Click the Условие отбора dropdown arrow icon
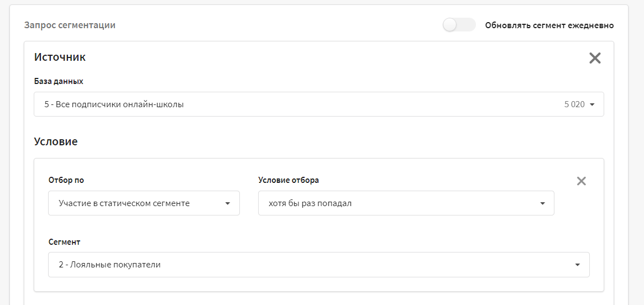Image resolution: width=644 pixels, height=305 pixels. pos(542,203)
